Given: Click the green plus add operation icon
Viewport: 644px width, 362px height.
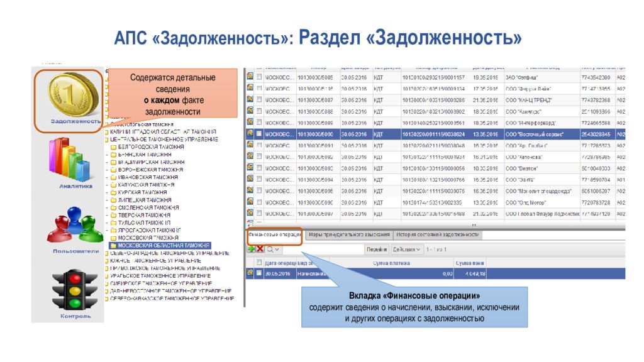Looking at the screenshot, I should click(252, 249).
